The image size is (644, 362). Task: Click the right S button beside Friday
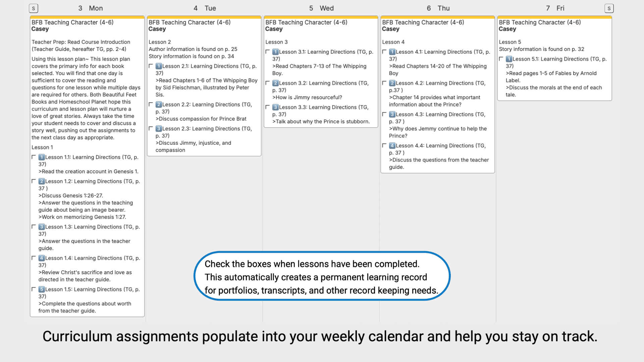(609, 8)
